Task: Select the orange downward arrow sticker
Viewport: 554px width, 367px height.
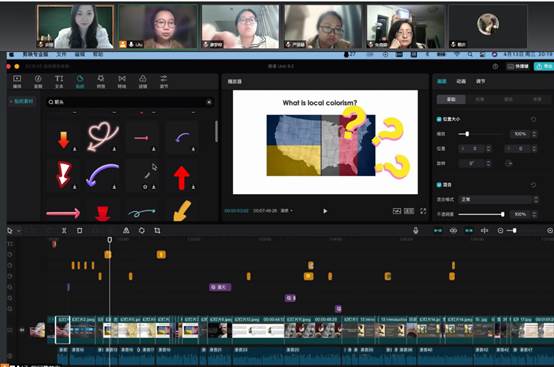Action: tap(63, 140)
